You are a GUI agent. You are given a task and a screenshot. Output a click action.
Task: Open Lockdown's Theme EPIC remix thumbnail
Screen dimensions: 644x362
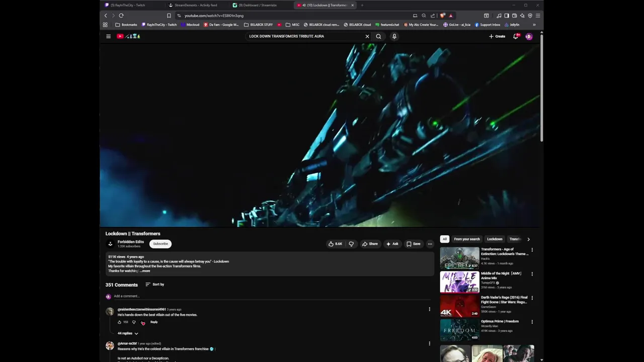[x=460, y=258]
